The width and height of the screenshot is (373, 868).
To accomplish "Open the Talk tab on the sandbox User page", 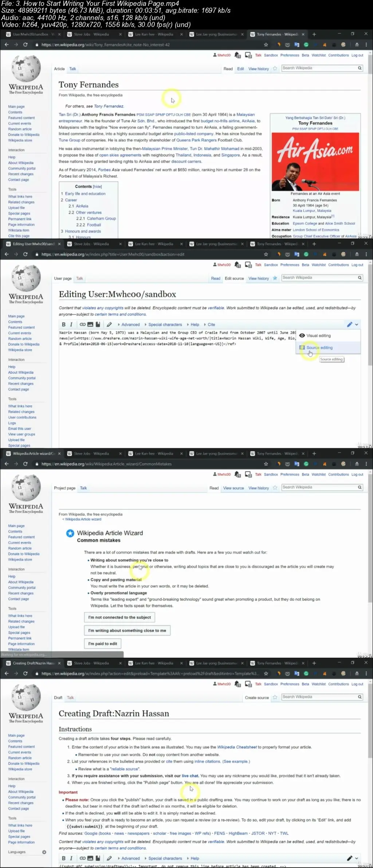I will 79,279.
